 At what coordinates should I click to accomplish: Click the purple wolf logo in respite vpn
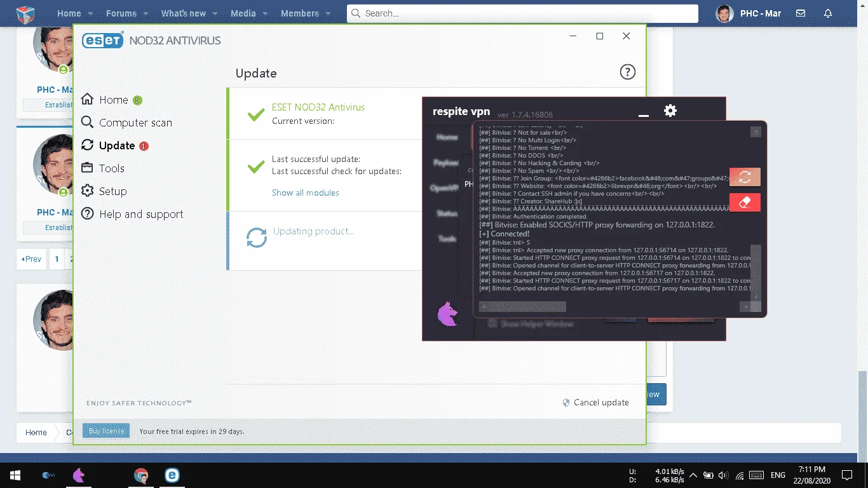pyautogui.click(x=448, y=314)
